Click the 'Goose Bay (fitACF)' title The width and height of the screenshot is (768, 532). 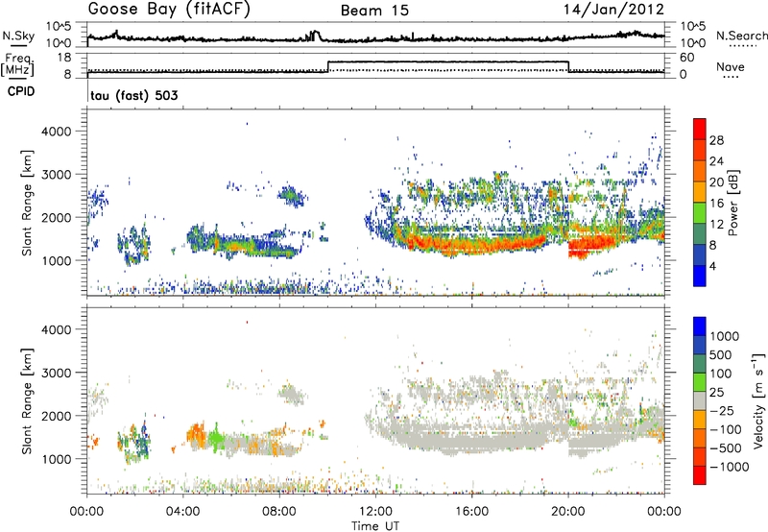169,10
